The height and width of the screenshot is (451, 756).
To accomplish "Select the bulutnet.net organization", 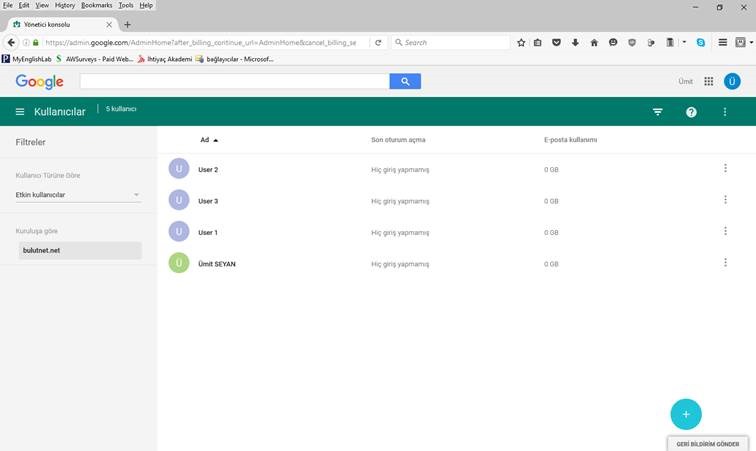I will [x=80, y=250].
